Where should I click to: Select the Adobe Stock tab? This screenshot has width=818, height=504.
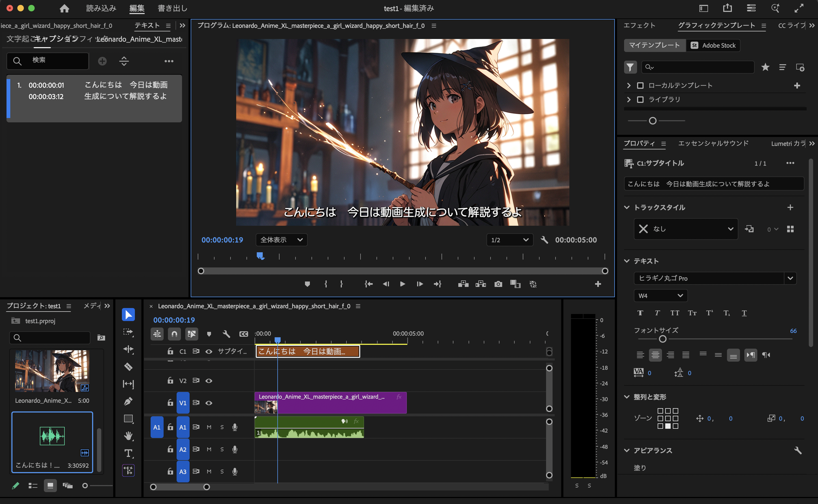713,45
